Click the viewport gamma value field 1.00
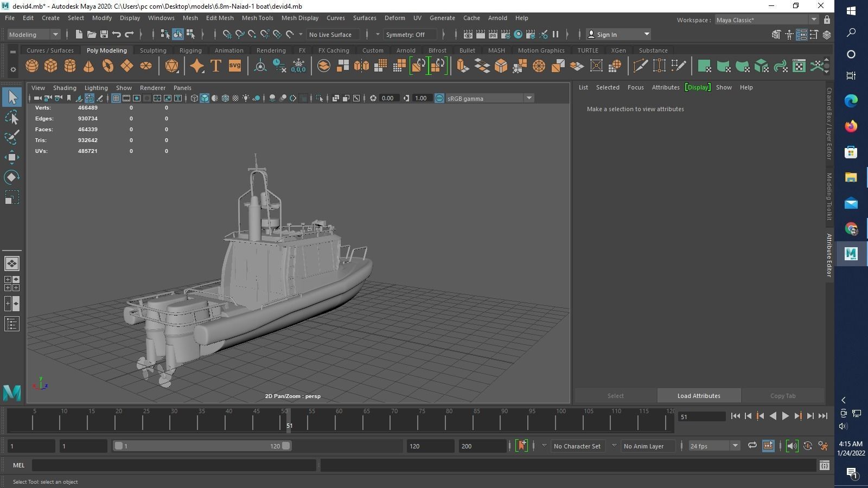The height and width of the screenshot is (488, 868). click(x=422, y=98)
